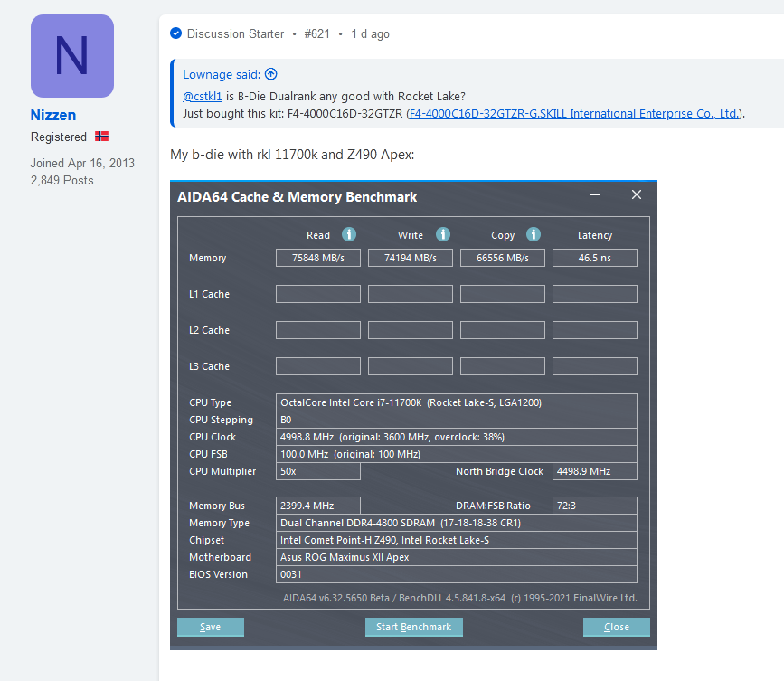Select the memory read value 75848 MB/s
This screenshot has height=681, width=784.
318,258
